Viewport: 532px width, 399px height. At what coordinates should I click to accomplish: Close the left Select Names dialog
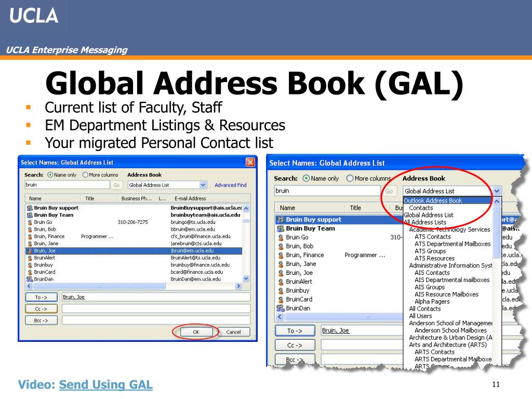[250, 162]
